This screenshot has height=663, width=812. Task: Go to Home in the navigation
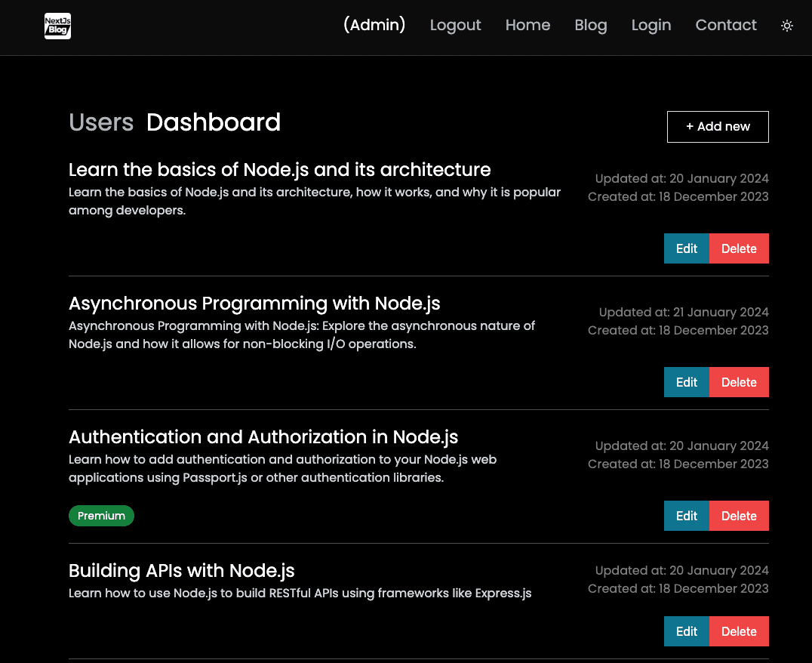(x=527, y=25)
